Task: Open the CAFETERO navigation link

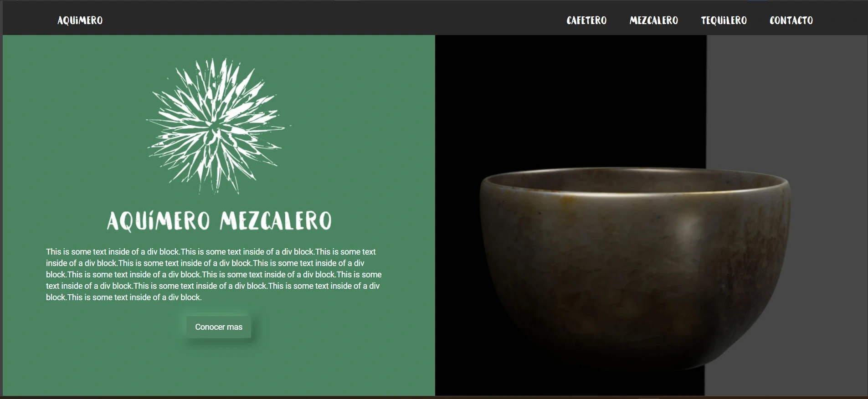Action: (586, 20)
